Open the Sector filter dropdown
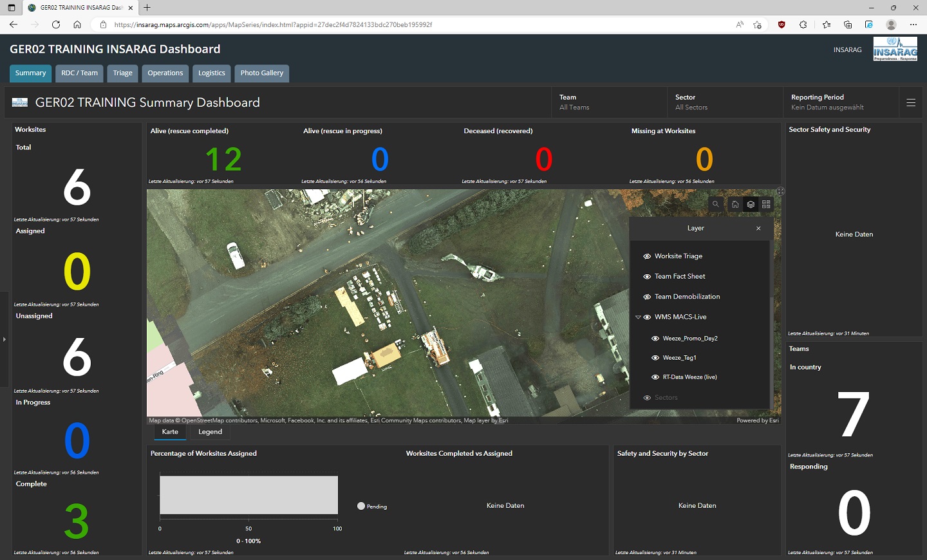The image size is (927, 560). pos(725,102)
